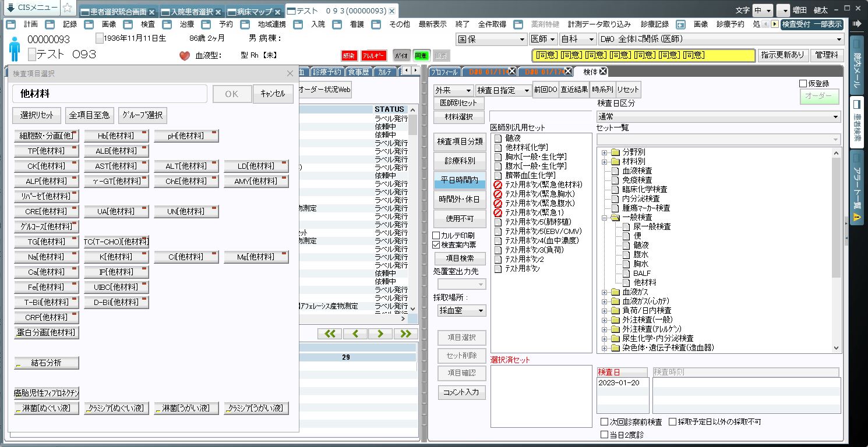This screenshot has width=868, height=447.
Task: Check the 次回診察前検査 checkbox
Action: pos(604,421)
